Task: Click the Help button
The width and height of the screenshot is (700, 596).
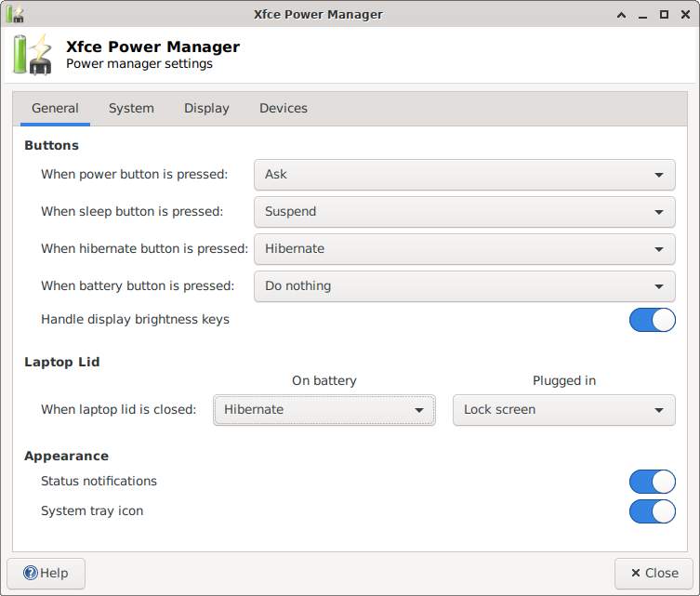Action: tap(46, 574)
